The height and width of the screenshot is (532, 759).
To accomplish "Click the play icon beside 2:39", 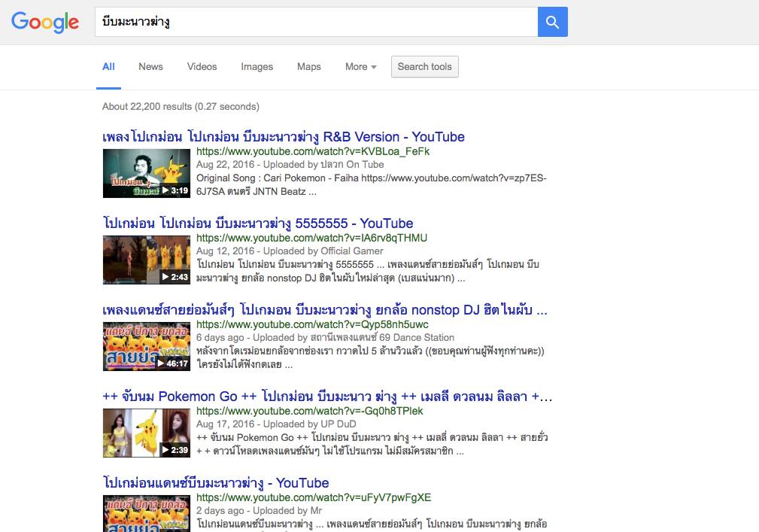I will (165, 450).
